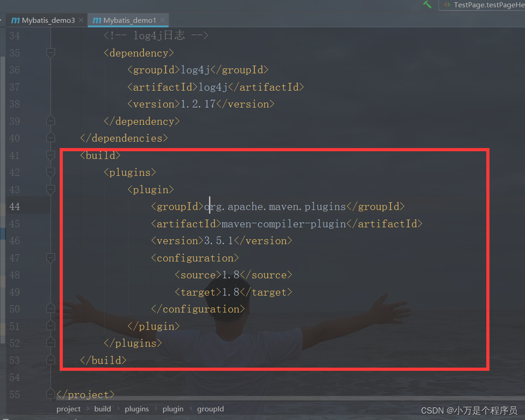Screen dimensions: 525x420
Task: Click the green Build hammer icon
Action: [x=427, y=5]
